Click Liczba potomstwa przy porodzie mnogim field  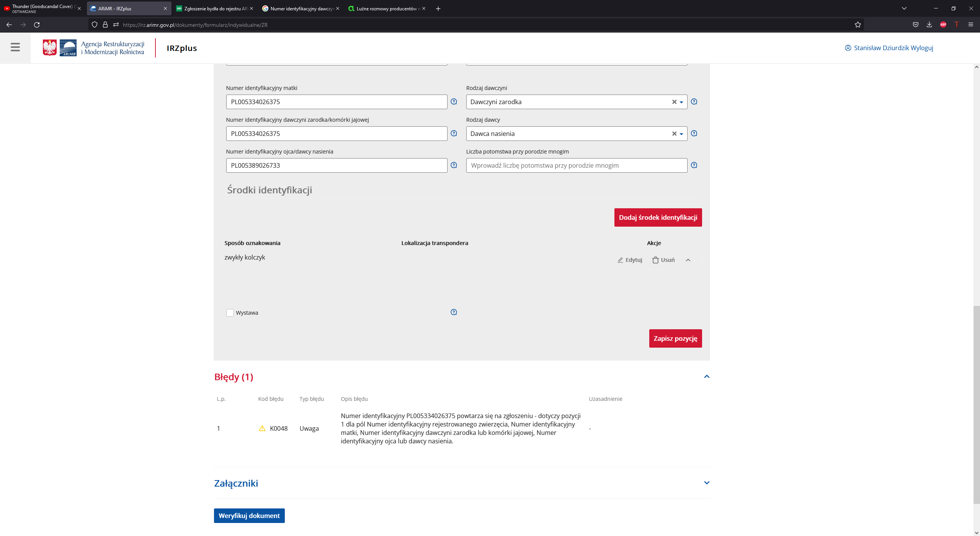576,165
